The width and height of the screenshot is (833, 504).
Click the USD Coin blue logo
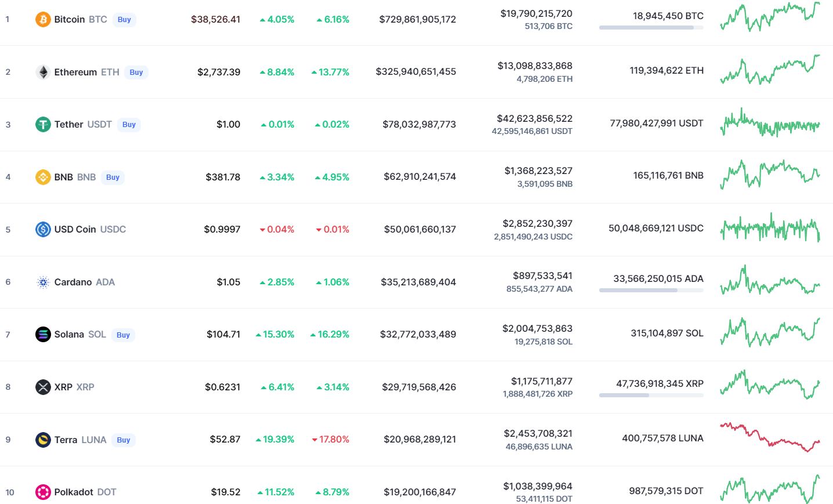coord(43,230)
